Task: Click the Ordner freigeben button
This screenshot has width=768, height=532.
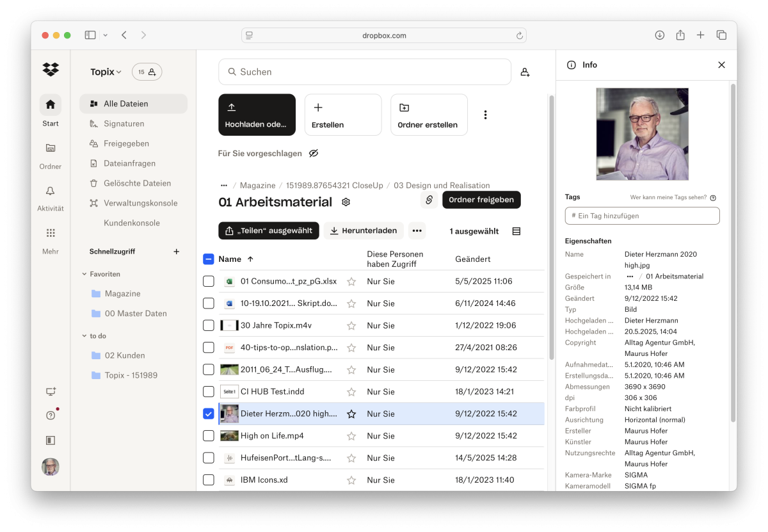Action: [x=481, y=200]
